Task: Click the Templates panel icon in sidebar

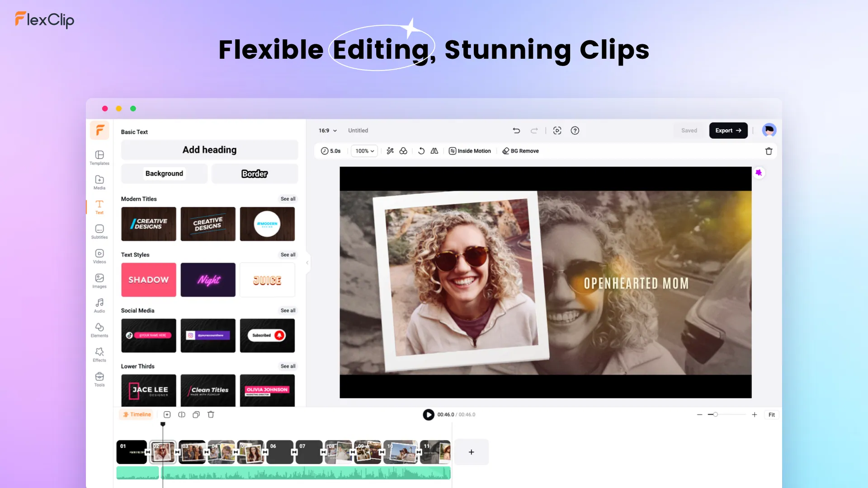Action: [99, 157]
